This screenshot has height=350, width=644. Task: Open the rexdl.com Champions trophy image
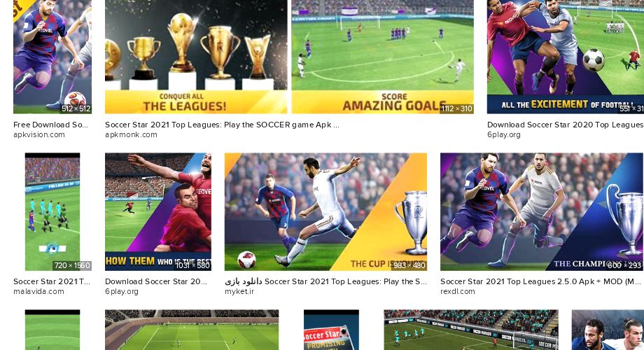[541, 211]
